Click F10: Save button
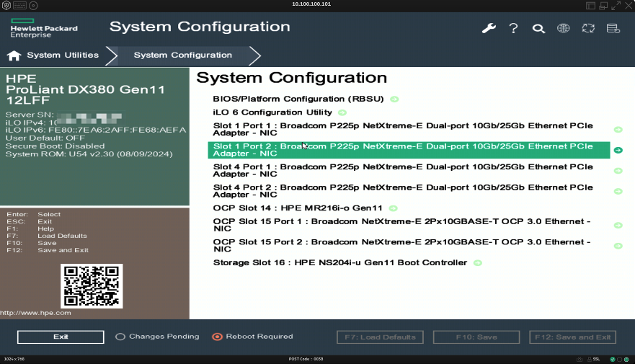 [x=476, y=337]
